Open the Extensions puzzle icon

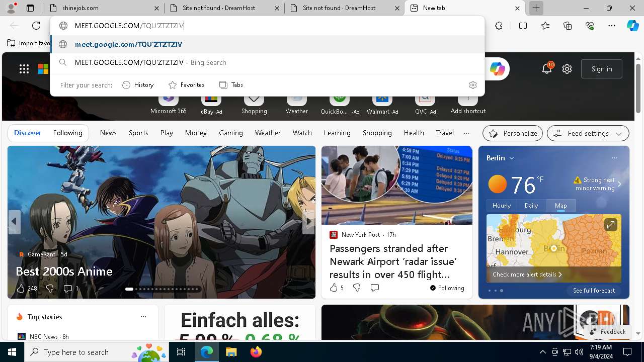click(499, 26)
